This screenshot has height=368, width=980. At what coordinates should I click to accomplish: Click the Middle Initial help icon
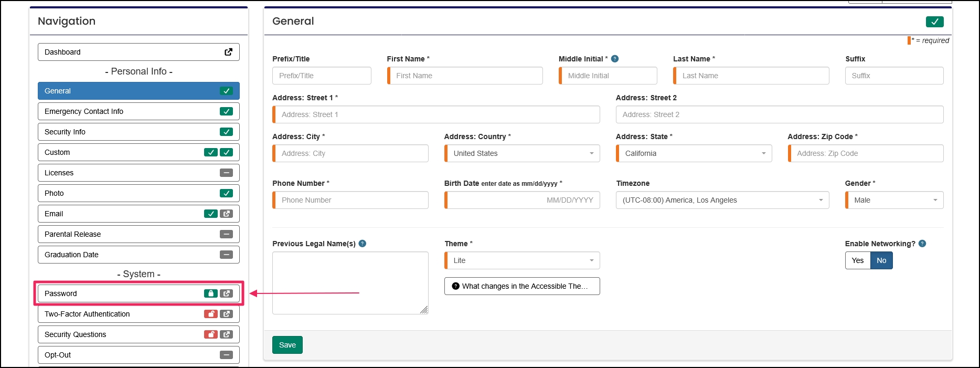(x=615, y=59)
